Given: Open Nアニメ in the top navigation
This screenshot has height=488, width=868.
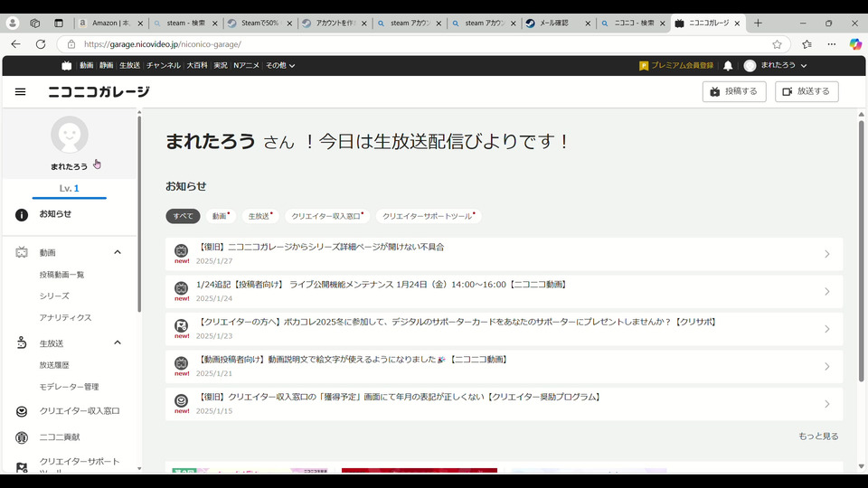Looking at the screenshot, I should point(246,65).
